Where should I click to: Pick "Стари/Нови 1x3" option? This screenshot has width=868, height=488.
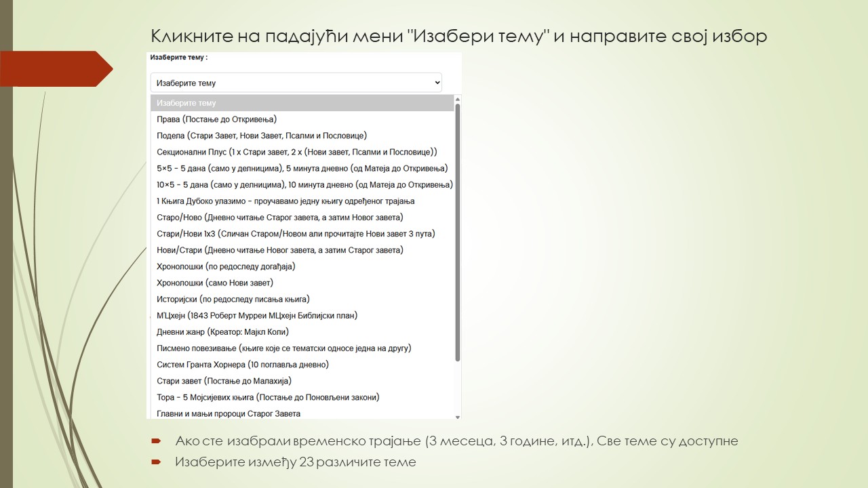click(x=296, y=234)
